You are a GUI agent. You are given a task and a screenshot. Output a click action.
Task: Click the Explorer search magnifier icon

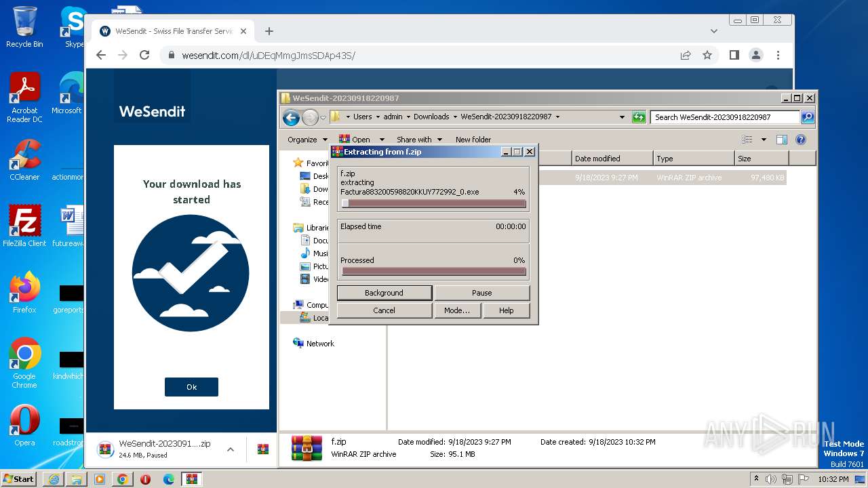807,117
